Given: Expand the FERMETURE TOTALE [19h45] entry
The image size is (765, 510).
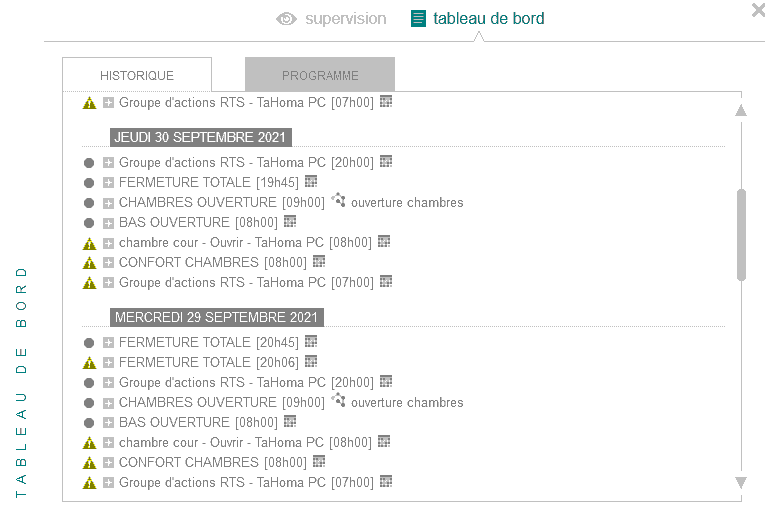Looking at the screenshot, I should [108, 183].
